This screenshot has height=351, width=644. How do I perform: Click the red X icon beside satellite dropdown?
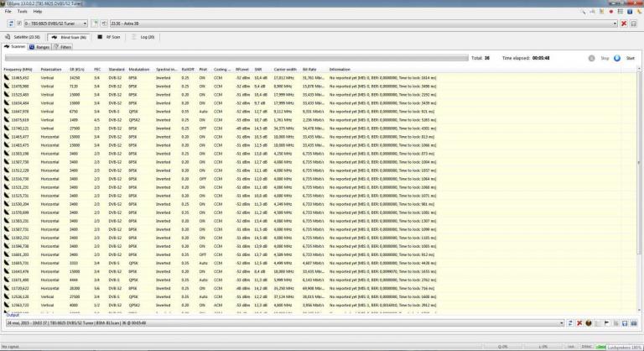(623, 24)
